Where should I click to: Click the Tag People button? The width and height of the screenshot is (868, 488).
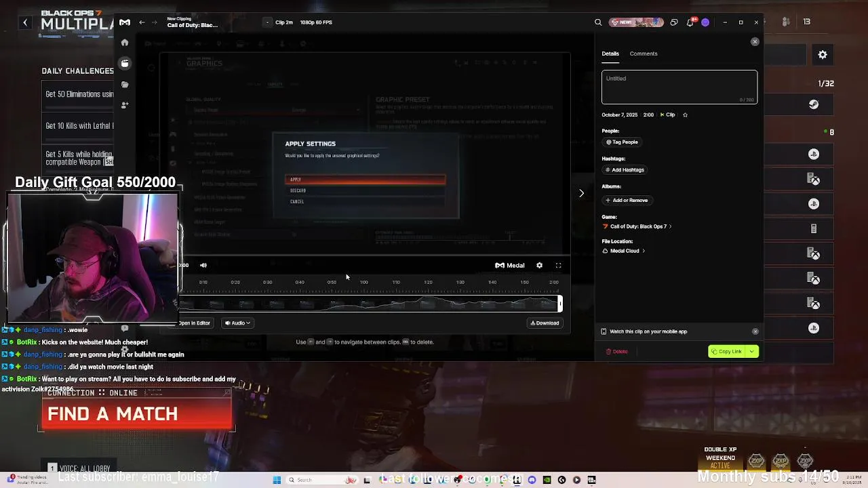[x=622, y=142]
